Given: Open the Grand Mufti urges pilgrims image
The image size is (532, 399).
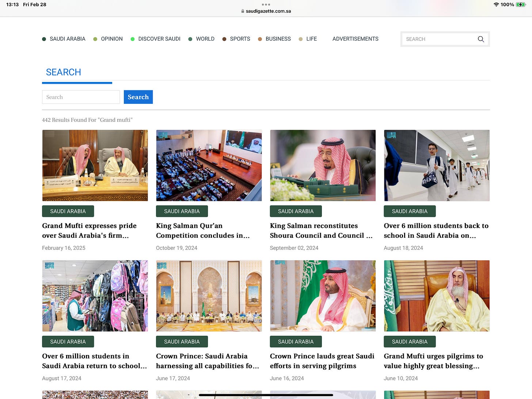Looking at the screenshot, I should [437, 296].
